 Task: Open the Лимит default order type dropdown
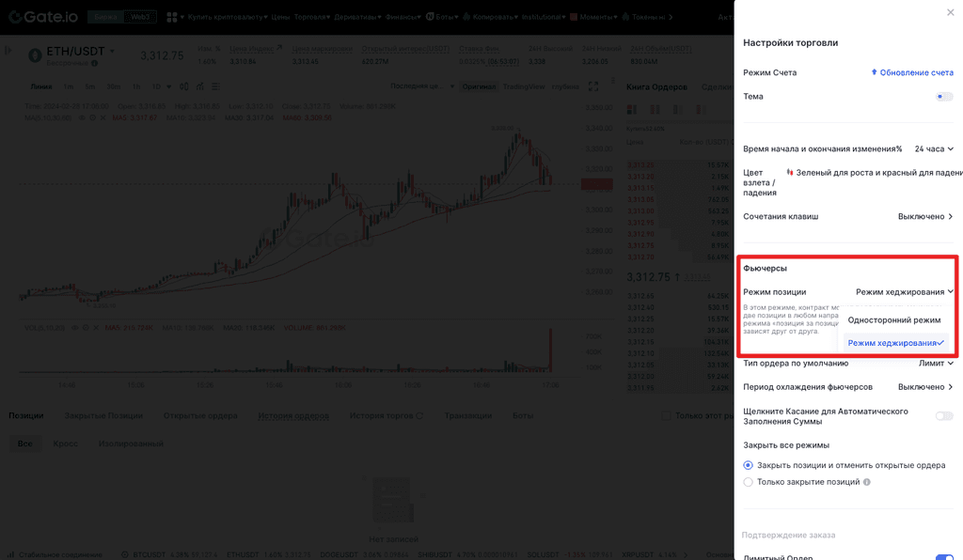936,363
